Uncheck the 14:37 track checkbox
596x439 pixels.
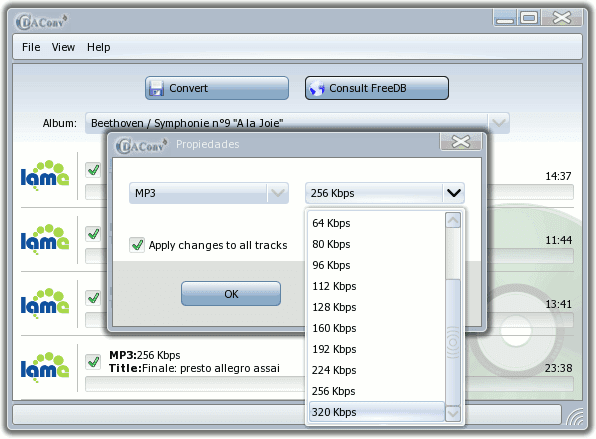coord(93,170)
